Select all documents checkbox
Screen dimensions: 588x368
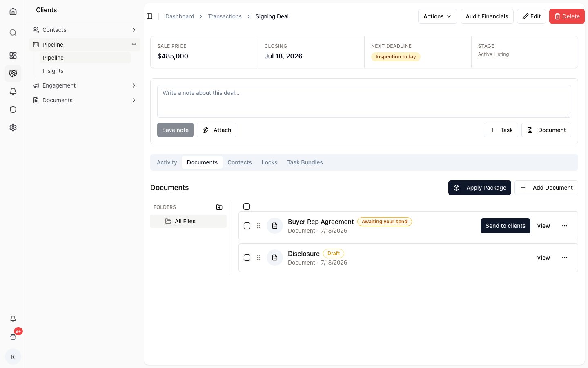247,206
